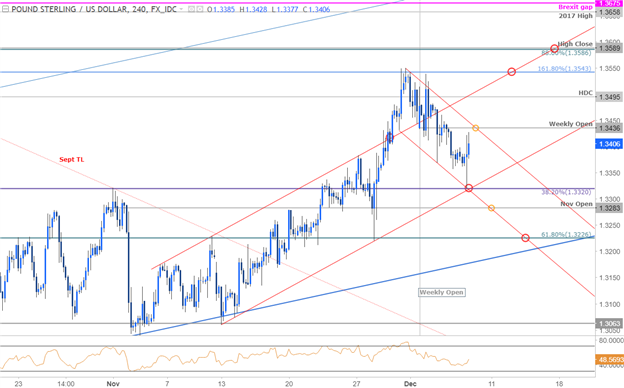Click the 7 date on time axis
Viewport: 624px width, 388px height.
[167, 383]
